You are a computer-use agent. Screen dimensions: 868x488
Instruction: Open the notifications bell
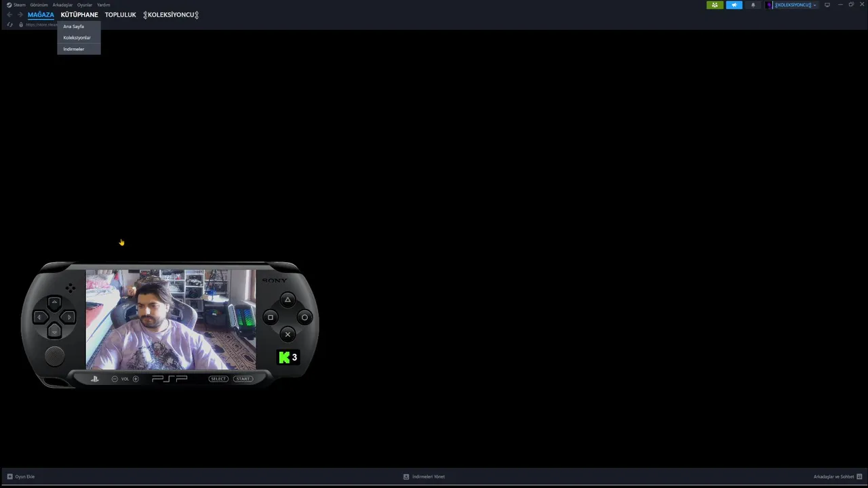click(x=753, y=5)
